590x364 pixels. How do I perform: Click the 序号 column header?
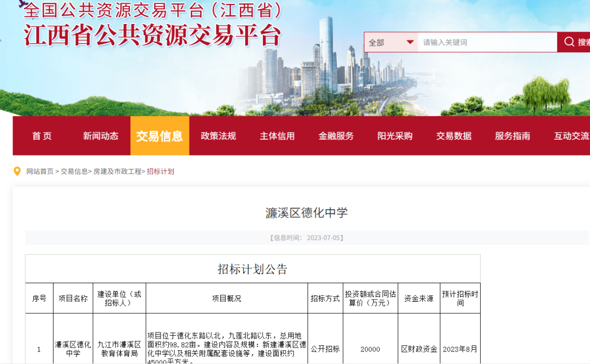39,299
